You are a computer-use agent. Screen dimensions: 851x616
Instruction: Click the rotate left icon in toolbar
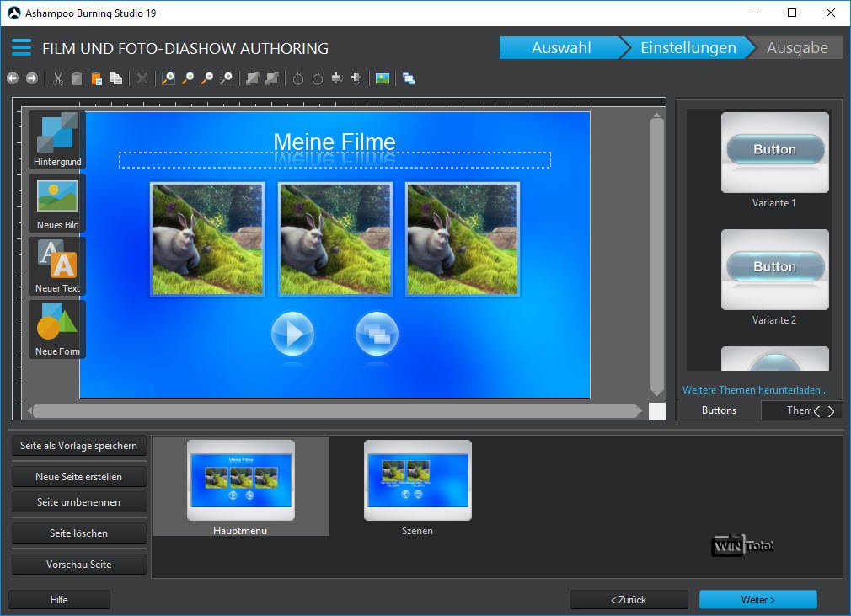tap(297, 78)
